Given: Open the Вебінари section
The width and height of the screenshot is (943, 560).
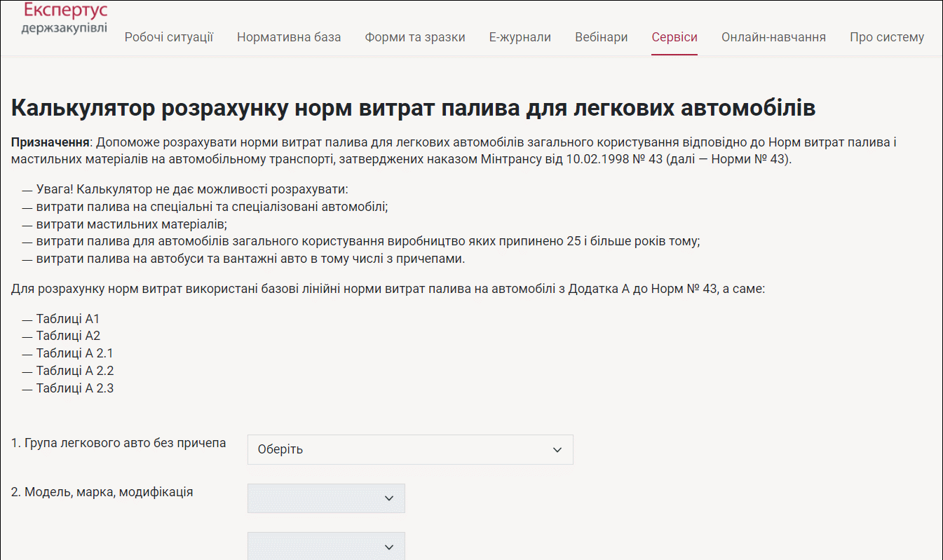Looking at the screenshot, I should 601,37.
